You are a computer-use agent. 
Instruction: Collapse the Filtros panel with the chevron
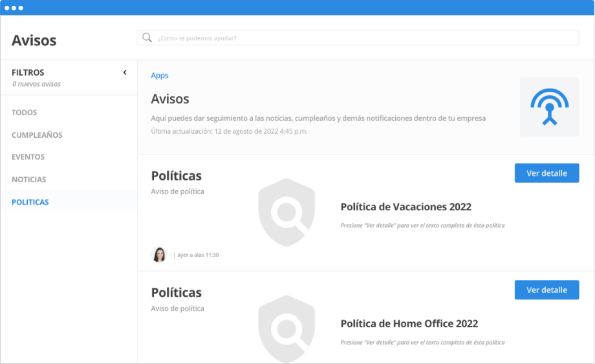point(125,72)
